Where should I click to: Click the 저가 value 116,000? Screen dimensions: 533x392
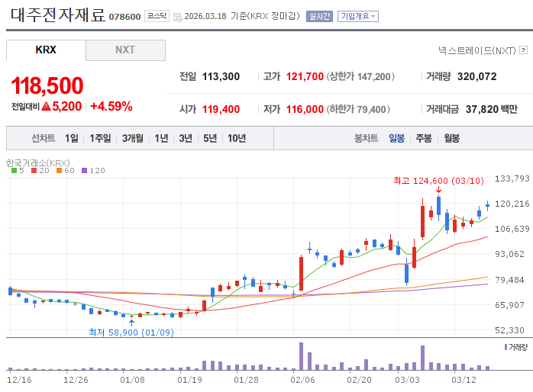click(x=305, y=109)
